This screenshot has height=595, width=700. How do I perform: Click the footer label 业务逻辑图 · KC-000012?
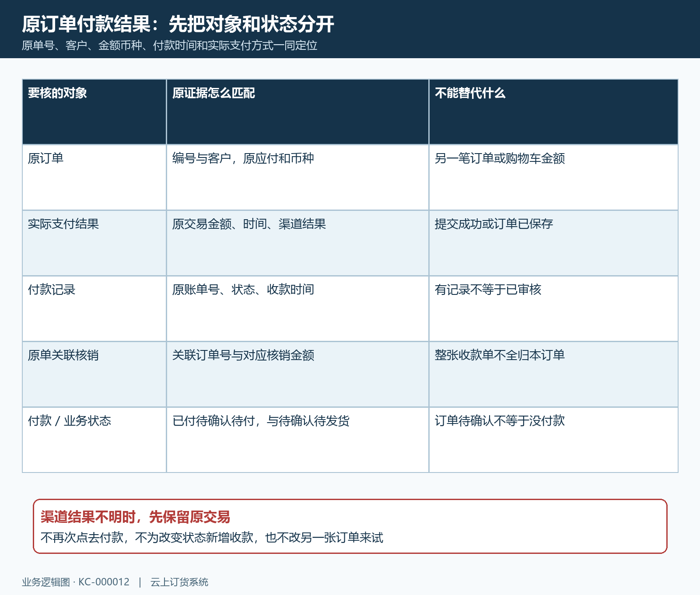76,582
